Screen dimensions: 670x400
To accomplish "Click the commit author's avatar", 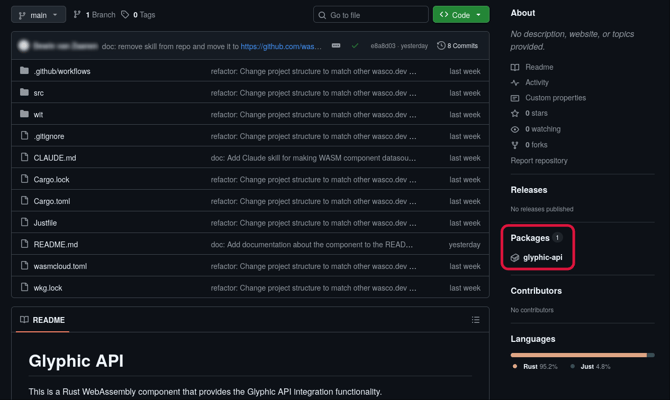I will (24, 46).
